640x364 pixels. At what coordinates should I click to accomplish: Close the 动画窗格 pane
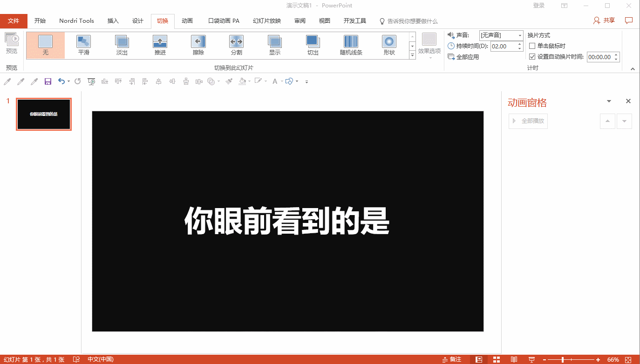[x=628, y=101]
